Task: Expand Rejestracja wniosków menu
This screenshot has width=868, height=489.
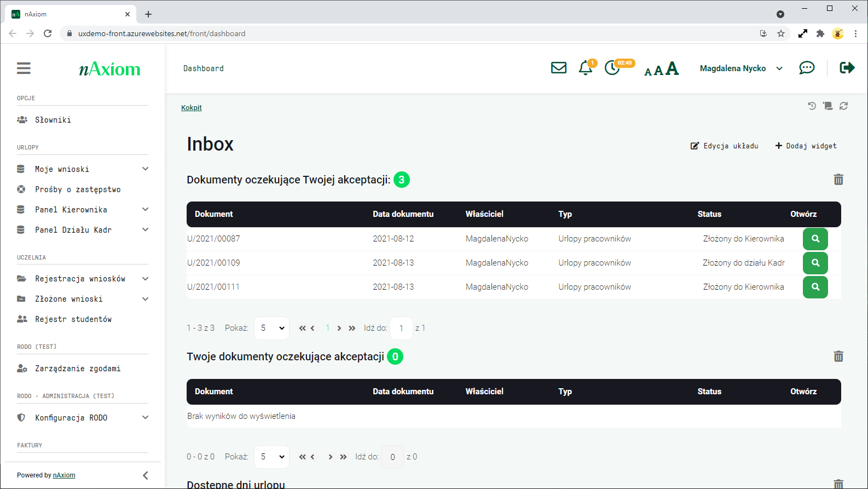Action: pyautogui.click(x=146, y=279)
